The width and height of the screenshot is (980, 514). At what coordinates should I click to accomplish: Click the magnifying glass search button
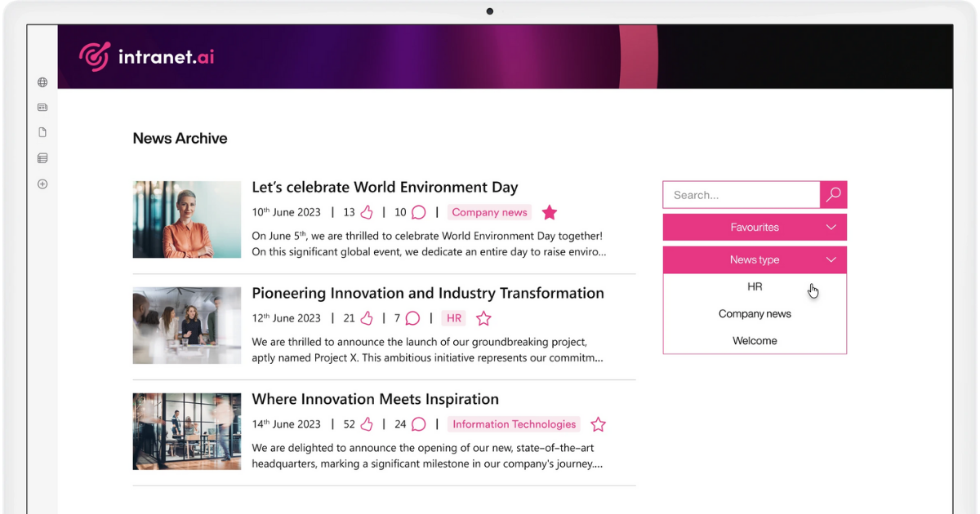coord(833,195)
